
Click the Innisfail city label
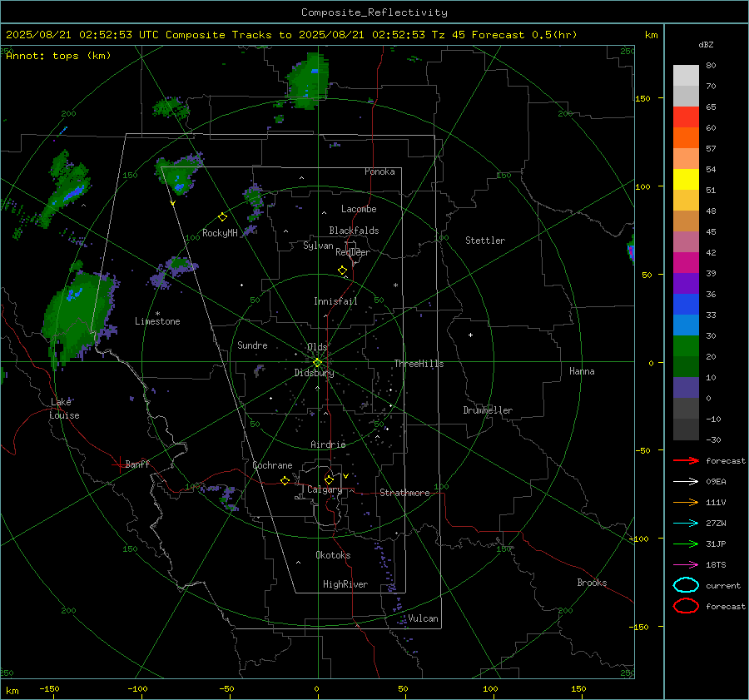tap(335, 301)
